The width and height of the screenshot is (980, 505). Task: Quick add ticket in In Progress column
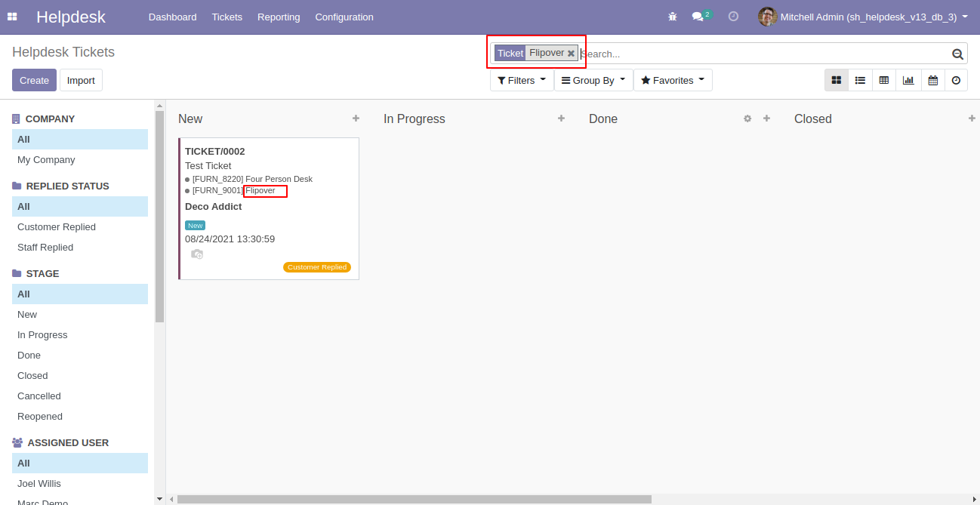561,119
